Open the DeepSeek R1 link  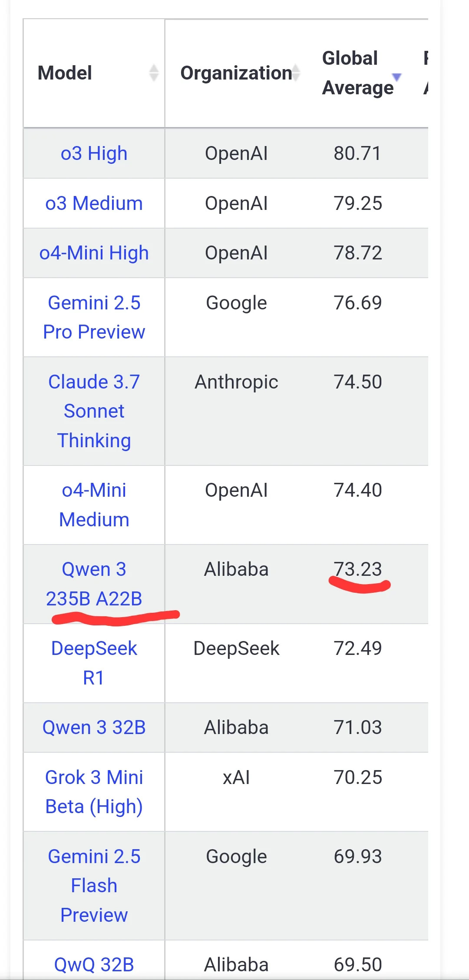point(94,663)
